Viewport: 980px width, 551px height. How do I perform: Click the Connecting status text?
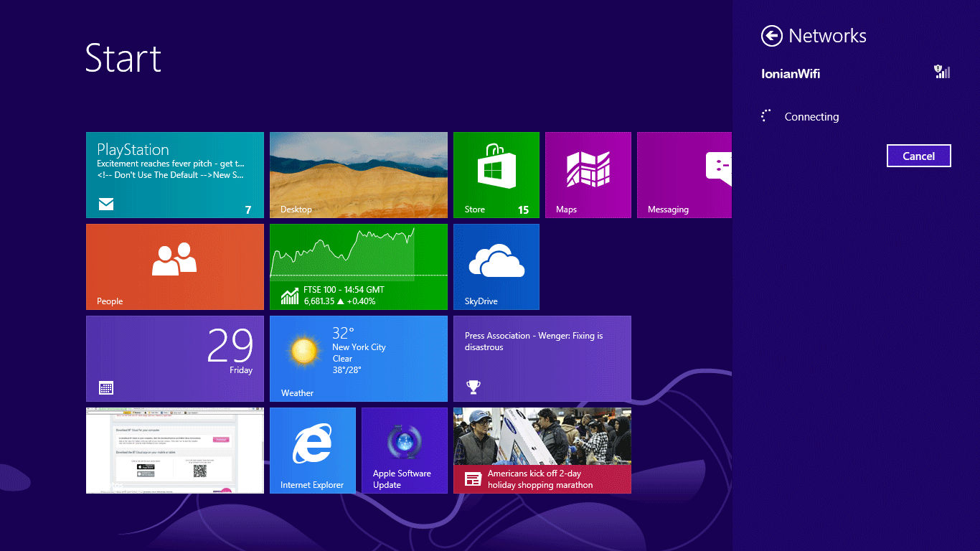[x=811, y=117]
